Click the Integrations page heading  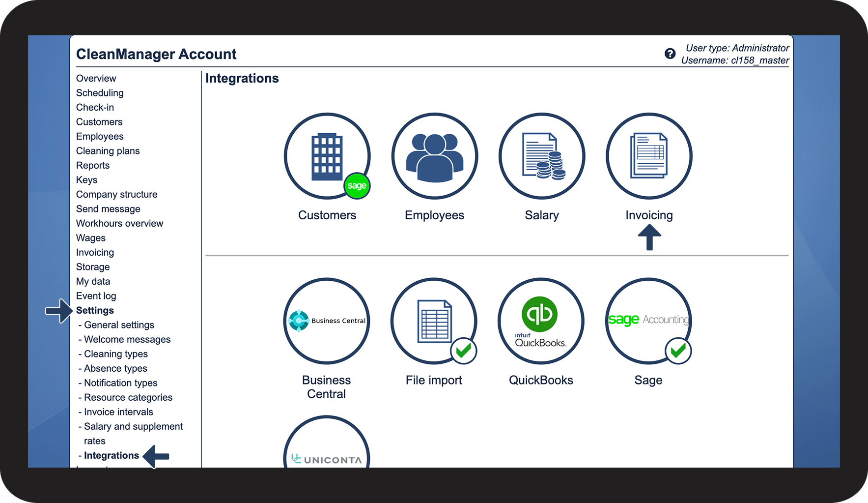242,78
